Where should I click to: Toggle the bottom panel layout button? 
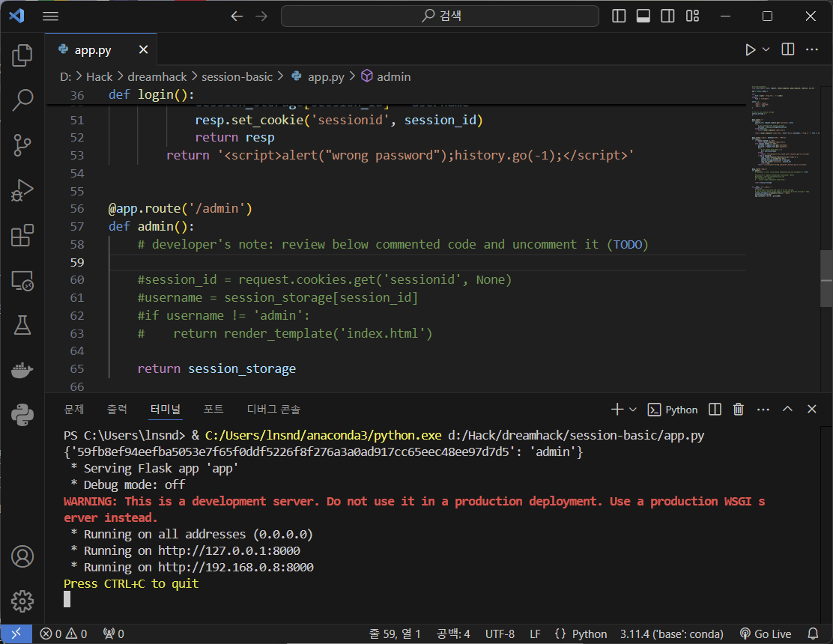(x=643, y=16)
